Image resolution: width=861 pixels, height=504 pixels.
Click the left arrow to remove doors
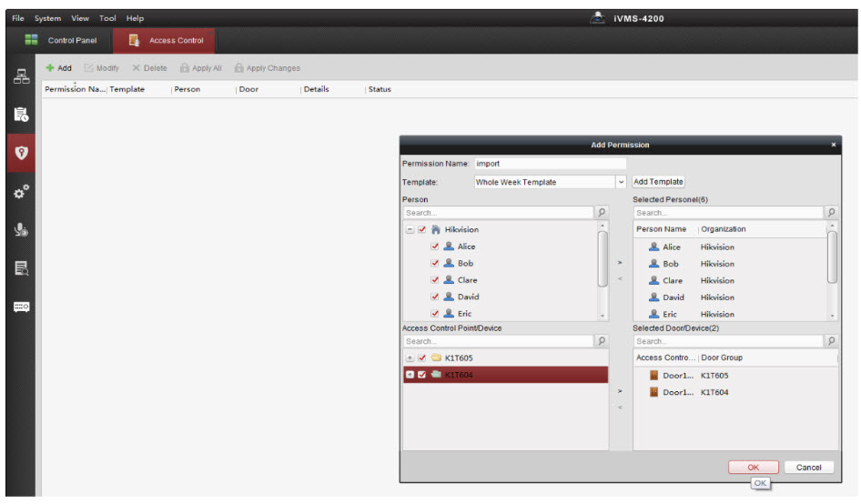pyautogui.click(x=620, y=407)
